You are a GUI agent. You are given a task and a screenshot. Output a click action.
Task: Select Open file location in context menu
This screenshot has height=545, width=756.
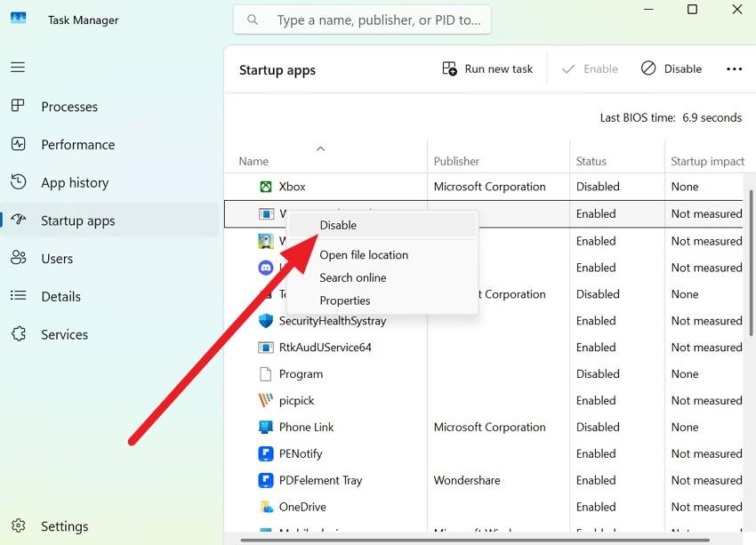[364, 254]
